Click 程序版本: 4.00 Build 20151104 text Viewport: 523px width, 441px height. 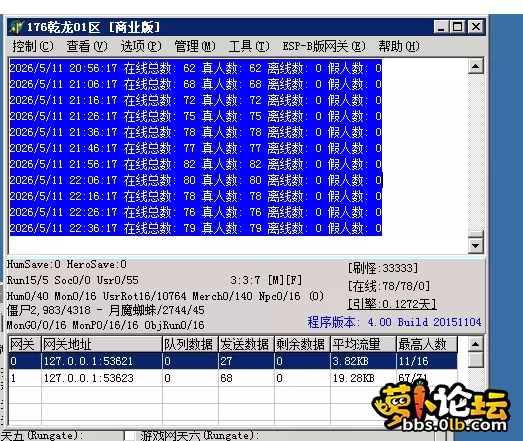click(394, 322)
